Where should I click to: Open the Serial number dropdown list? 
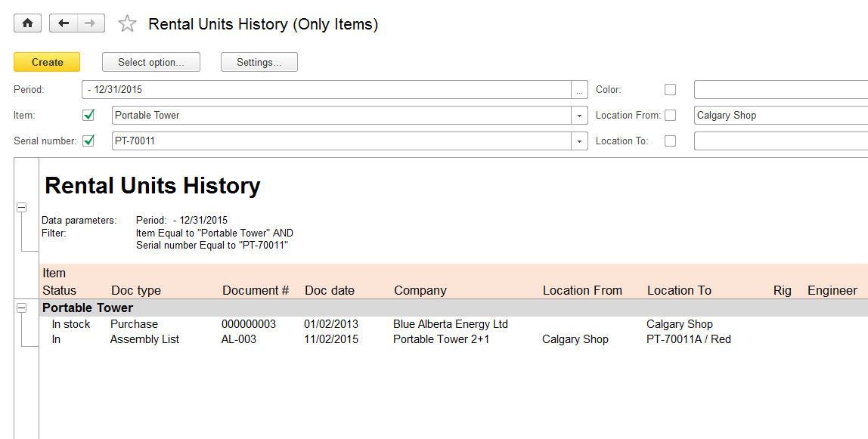[x=580, y=141]
